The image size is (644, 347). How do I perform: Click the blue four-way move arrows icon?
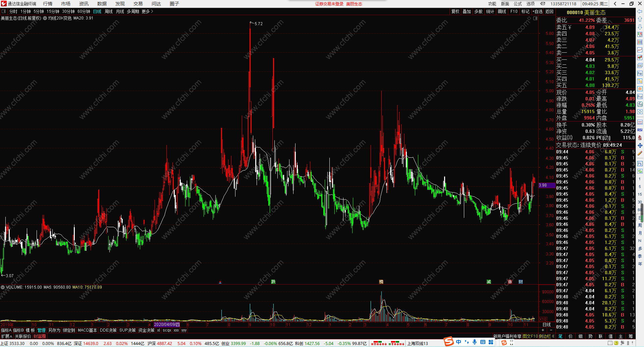point(640,145)
